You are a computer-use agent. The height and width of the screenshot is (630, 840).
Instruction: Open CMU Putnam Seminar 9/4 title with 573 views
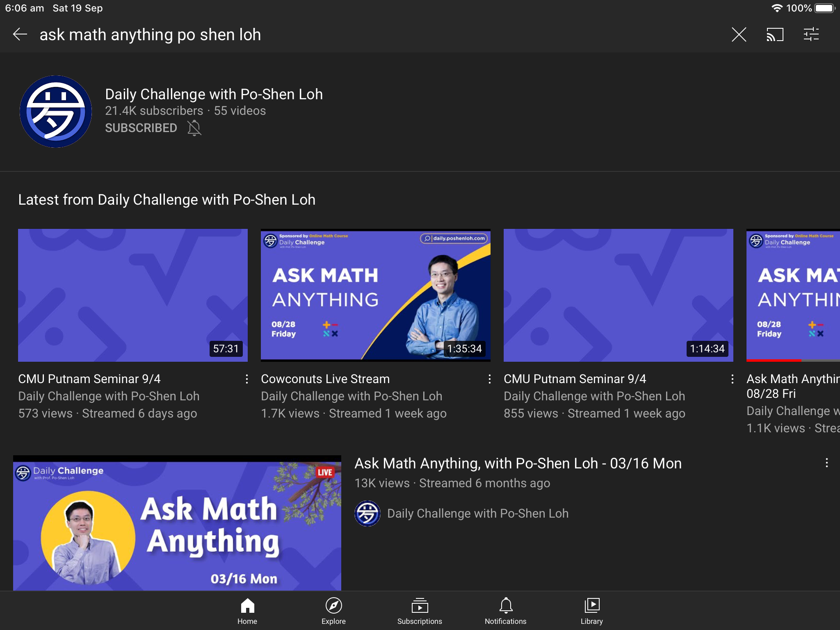click(89, 379)
